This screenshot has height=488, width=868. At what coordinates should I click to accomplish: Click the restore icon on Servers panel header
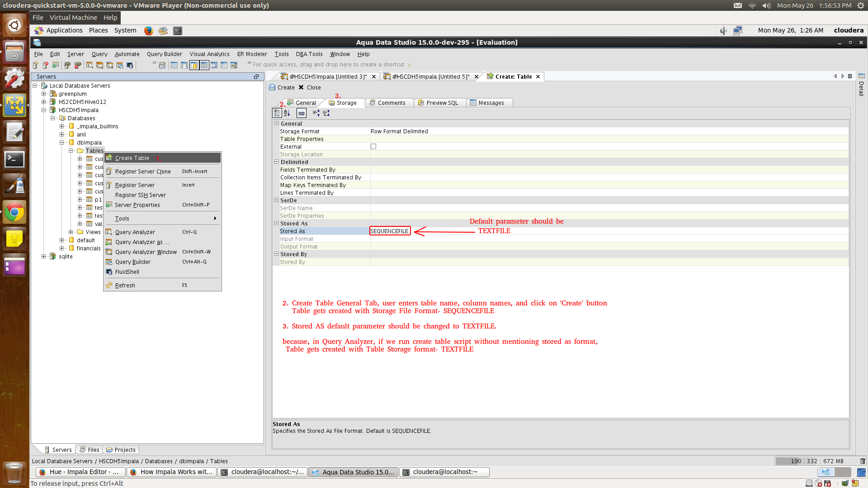[x=256, y=76]
